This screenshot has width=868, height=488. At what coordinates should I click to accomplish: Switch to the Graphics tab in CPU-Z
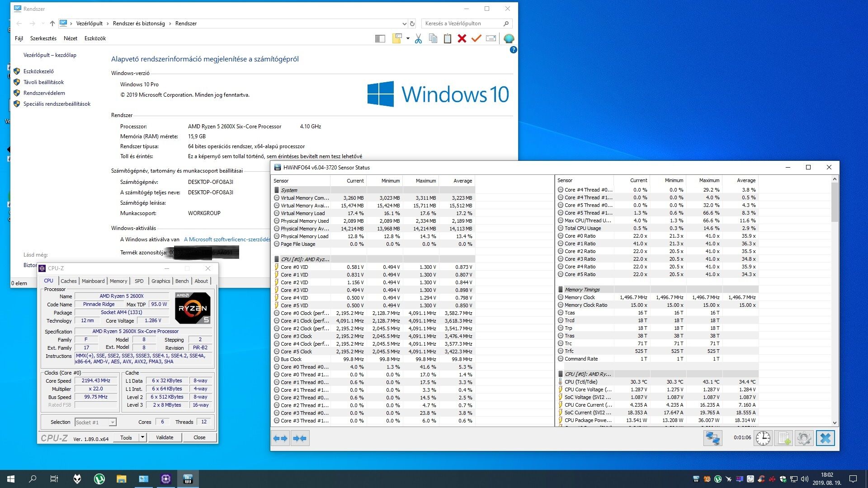(x=161, y=281)
